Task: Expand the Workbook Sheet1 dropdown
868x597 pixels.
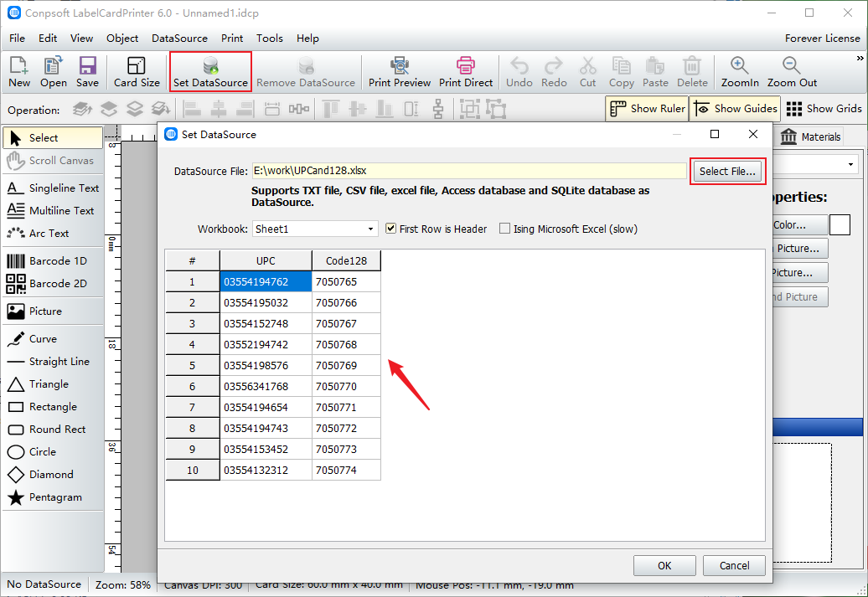Action: click(x=371, y=229)
